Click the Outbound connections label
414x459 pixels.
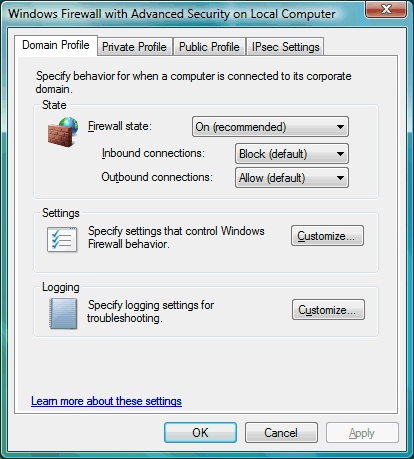click(x=157, y=177)
